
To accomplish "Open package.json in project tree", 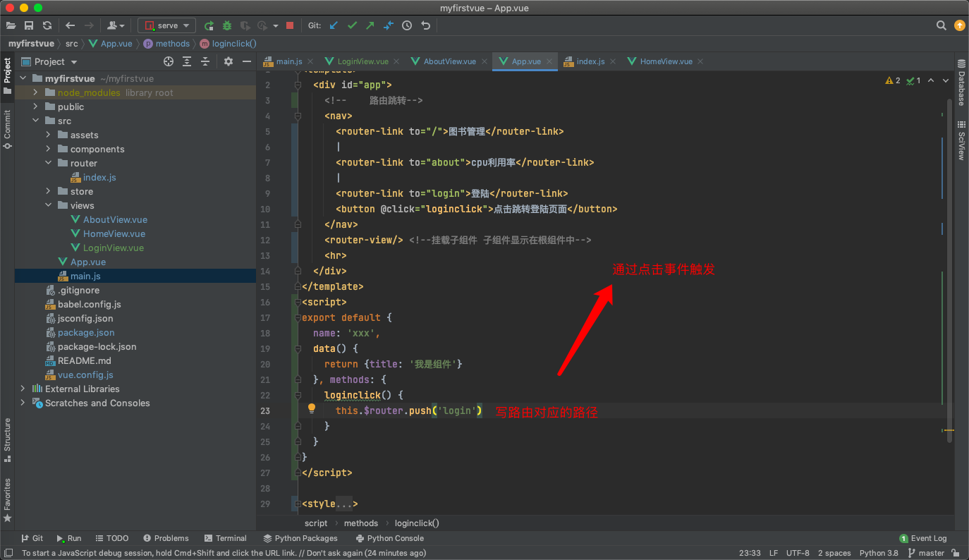I will click(86, 332).
